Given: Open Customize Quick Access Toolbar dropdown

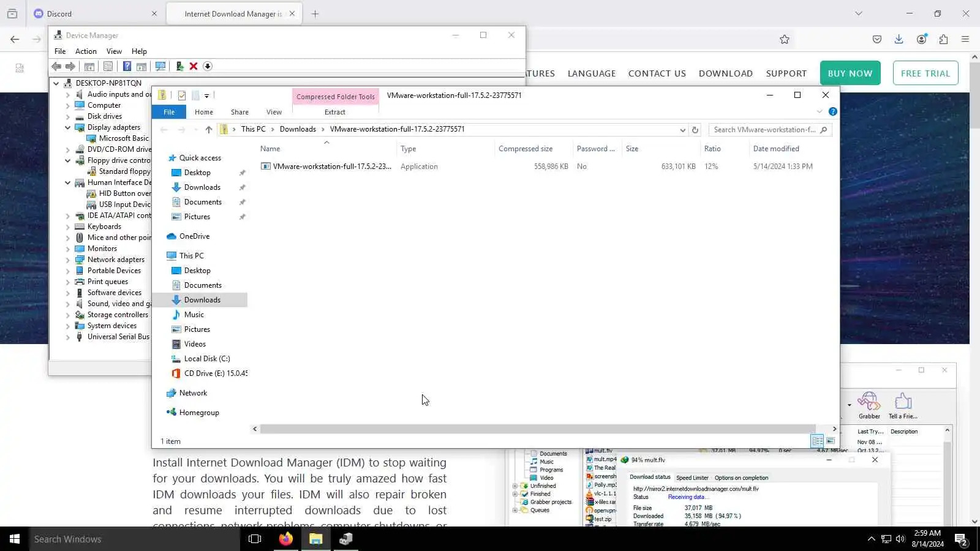Looking at the screenshot, I should pyautogui.click(x=207, y=96).
